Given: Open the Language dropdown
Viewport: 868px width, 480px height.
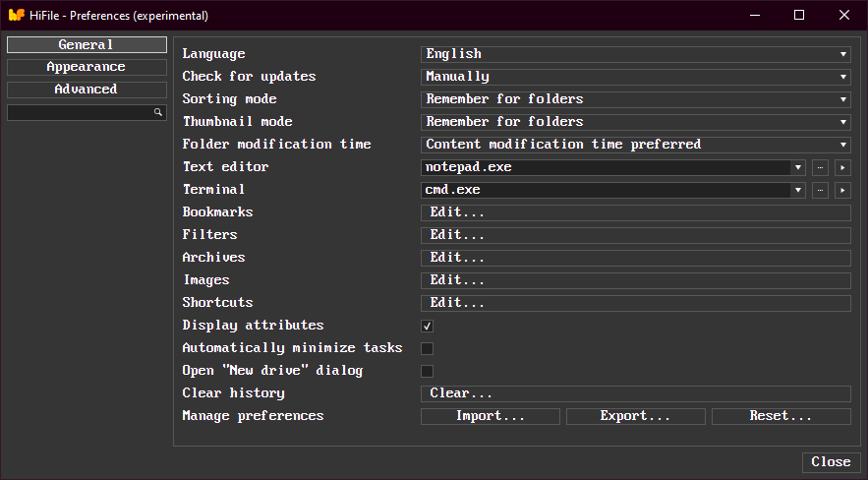Looking at the screenshot, I should tap(635, 54).
